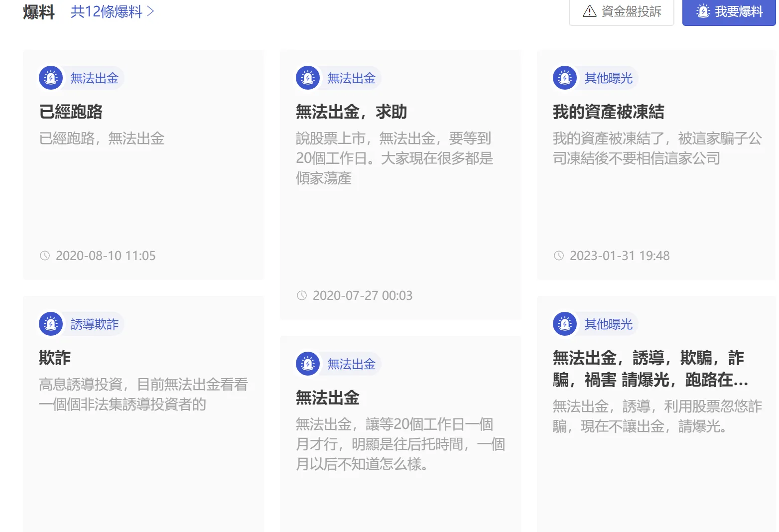Image resolution: width=779 pixels, height=532 pixels.
Task: Click clock icon beside 2020-08-10 11:05
Action: [x=45, y=256]
